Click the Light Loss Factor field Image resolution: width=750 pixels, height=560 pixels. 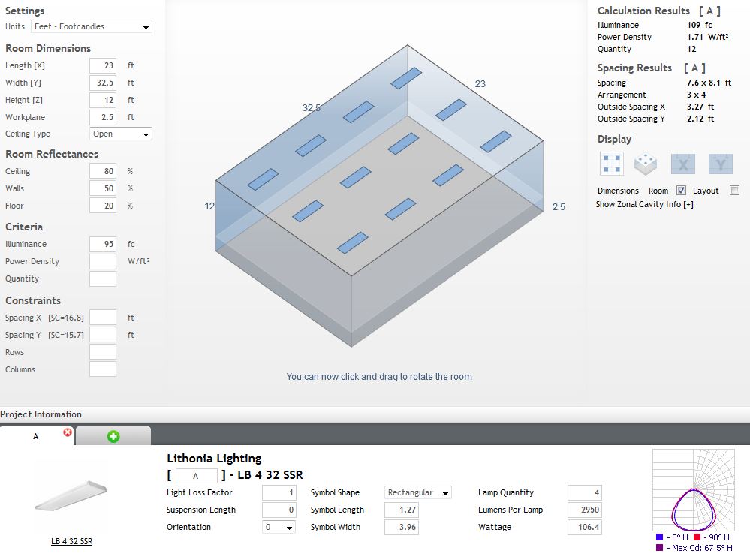279,493
